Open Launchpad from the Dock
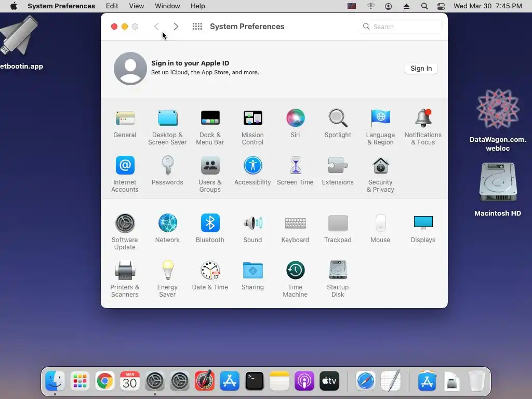This screenshot has width=532, height=399. tap(80, 381)
